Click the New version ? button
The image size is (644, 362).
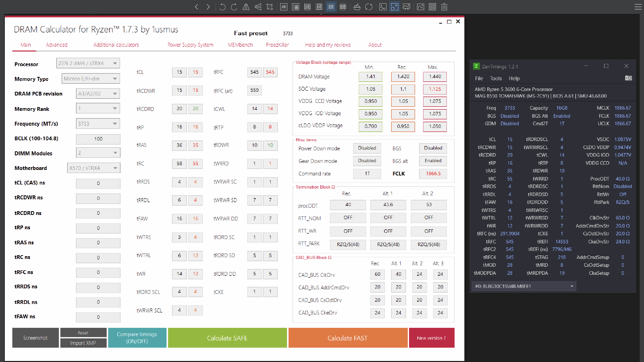[x=432, y=338]
